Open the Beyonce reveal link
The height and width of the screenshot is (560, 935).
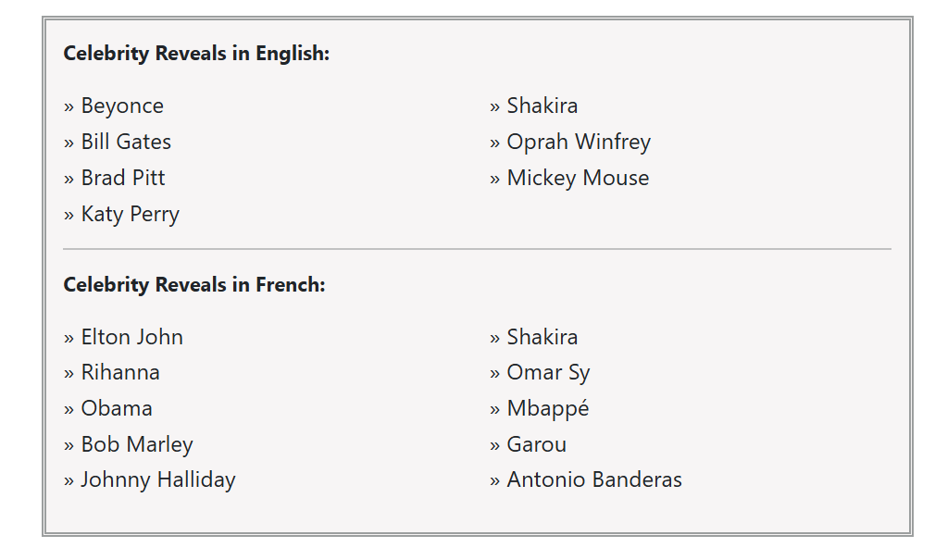coord(122,106)
